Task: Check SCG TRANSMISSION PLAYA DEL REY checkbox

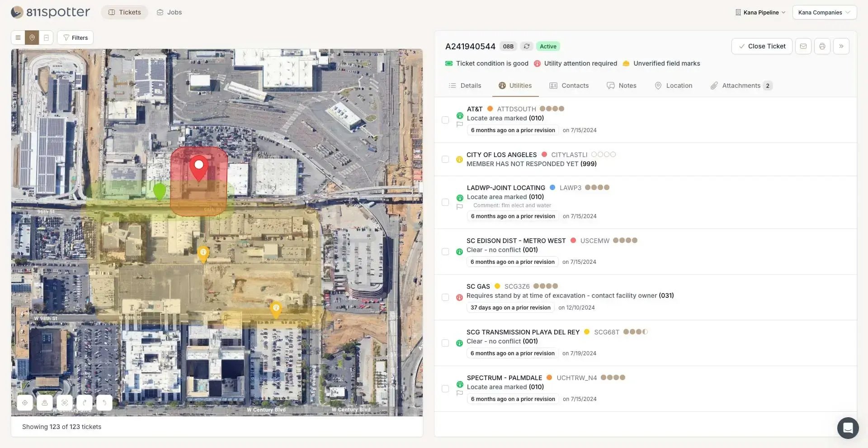Action: [445, 343]
